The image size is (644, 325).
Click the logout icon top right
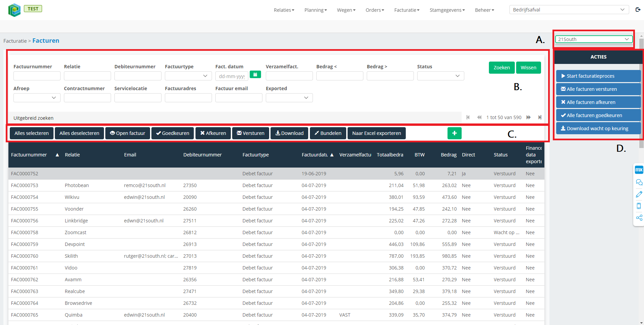pos(638,10)
